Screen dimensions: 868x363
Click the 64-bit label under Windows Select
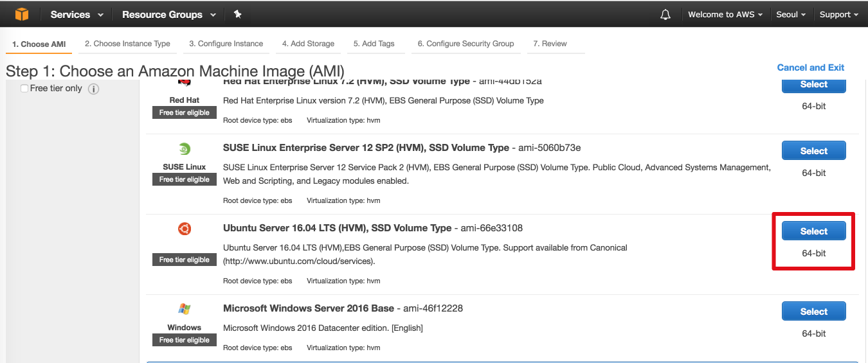(813, 333)
